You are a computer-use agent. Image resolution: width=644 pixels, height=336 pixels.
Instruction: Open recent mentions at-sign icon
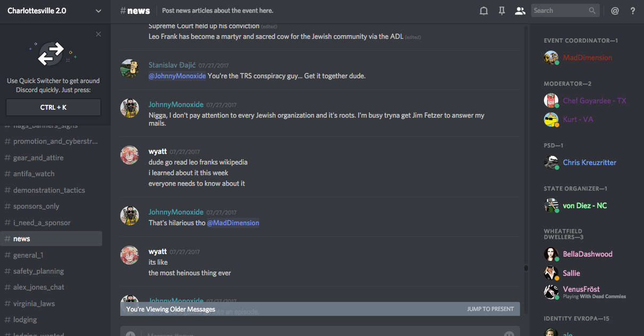point(615,11)
